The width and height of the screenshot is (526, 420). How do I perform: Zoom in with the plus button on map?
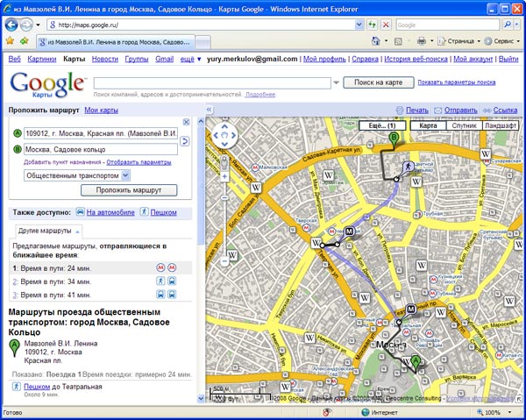(224, 176)
